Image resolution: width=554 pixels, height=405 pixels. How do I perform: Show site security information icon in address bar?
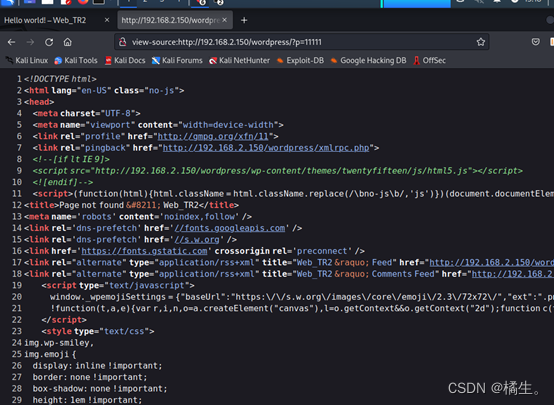tap(123, 42)
